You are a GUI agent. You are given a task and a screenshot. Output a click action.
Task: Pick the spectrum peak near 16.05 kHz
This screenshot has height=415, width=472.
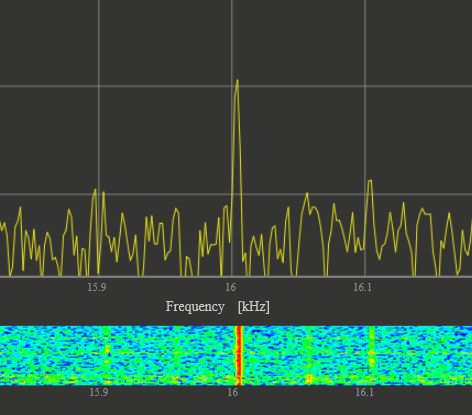(307, 195)
